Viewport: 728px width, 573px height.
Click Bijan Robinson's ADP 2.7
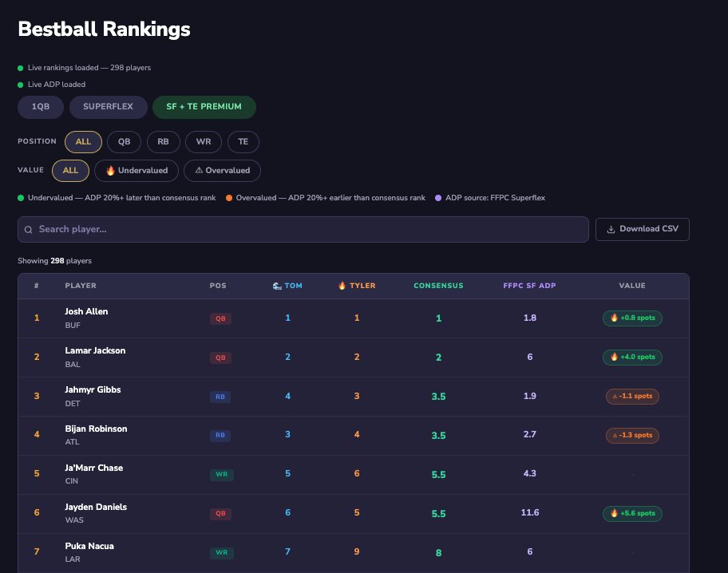click(530, 435)
